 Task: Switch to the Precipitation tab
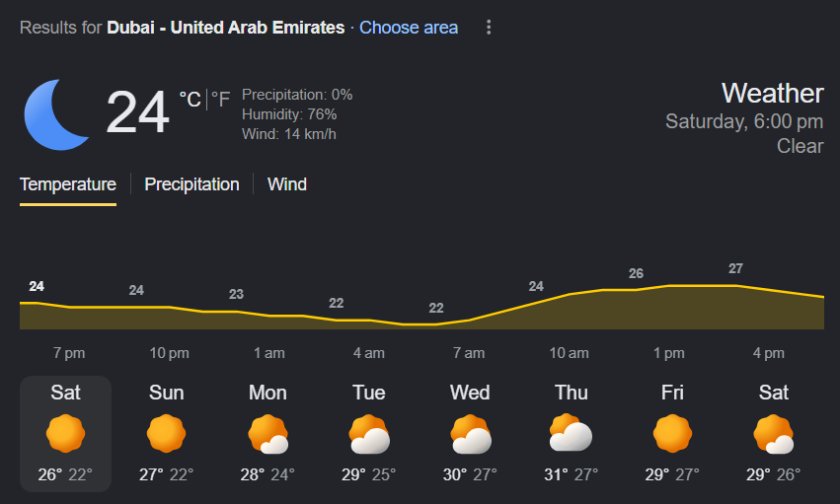pyautogui.click(x=191, y=184)
